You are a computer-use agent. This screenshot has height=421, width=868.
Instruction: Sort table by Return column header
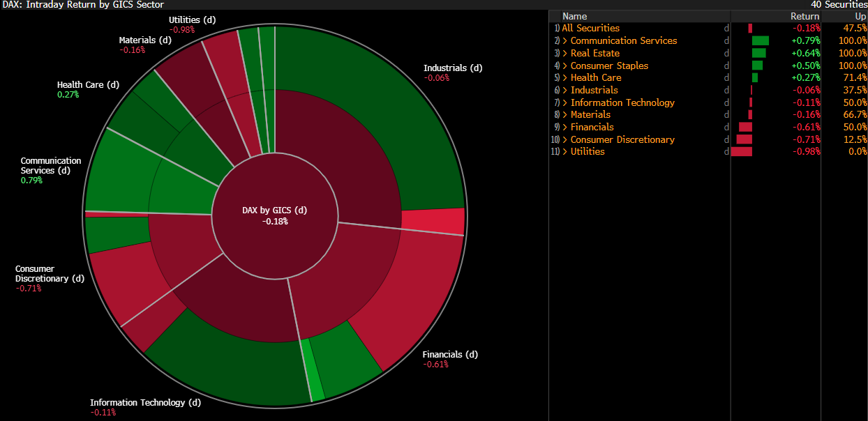coord(805,16)
